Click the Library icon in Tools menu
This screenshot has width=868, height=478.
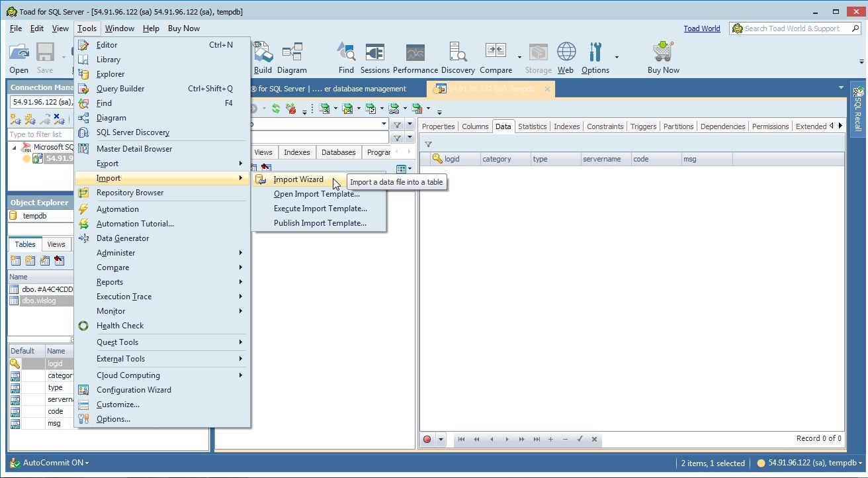click(x=83, y=60)
